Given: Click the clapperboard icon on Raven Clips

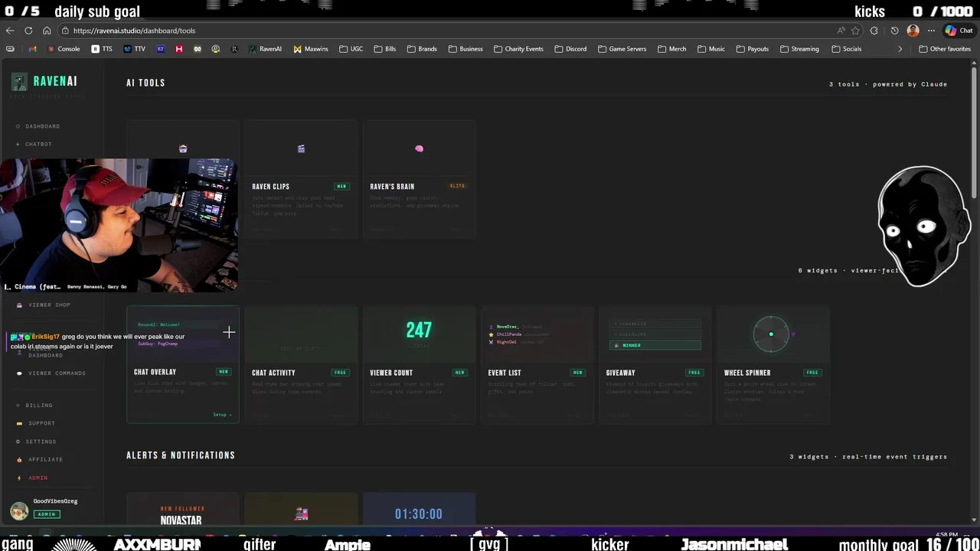Looking at the screenshot, I should [301, 148].
